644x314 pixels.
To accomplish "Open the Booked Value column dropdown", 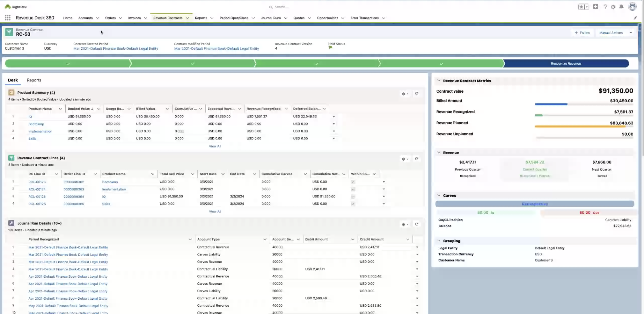I will [x=99, y=109].
